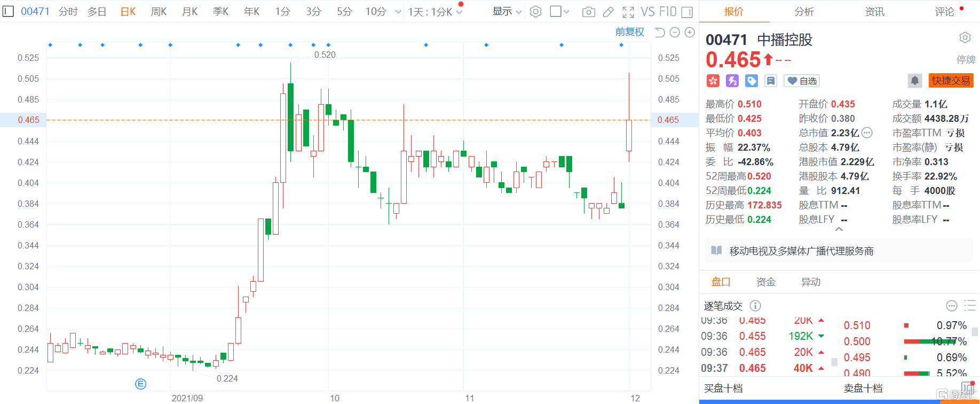Toggle the top-left layout square icon
The height and width of the screenshot is (404, 980).
point(8,11)
